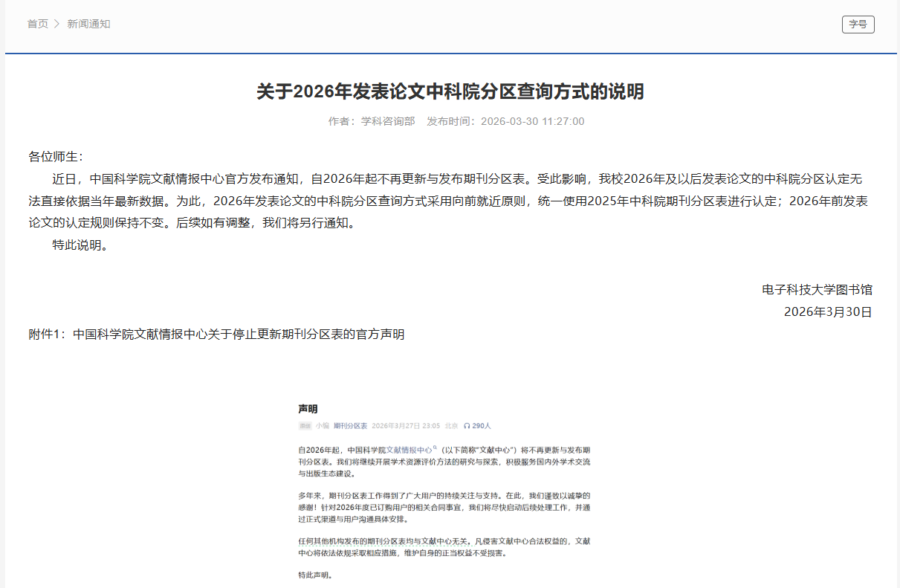The width and height of the screenshot is (900, 588).
Task: Click the article title 关于2026年发表论文中科院分区查询方式的说明
Action: (450, 91)
